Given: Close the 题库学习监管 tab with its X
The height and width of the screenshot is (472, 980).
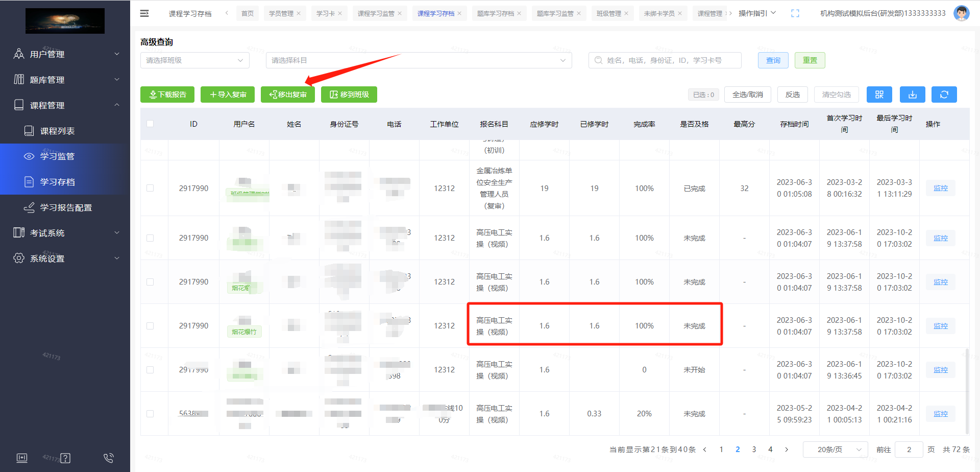Looking at the screenshot, I should click(579, 14).
